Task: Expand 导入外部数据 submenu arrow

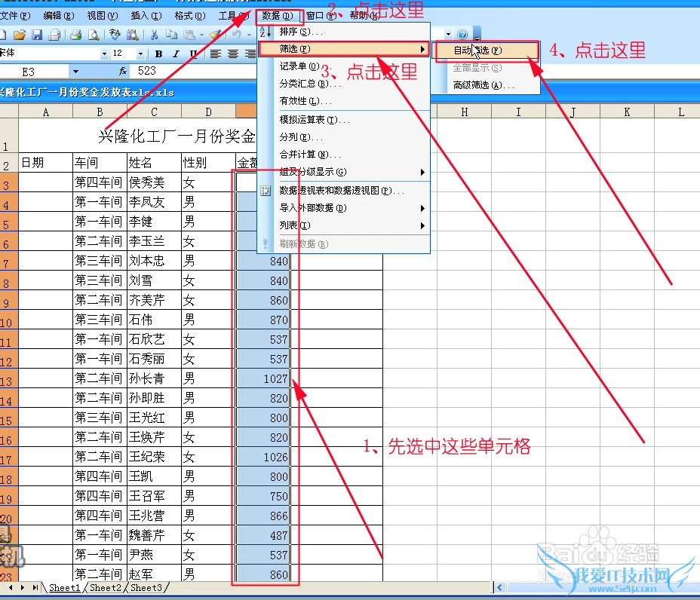Action: [x=422, y=208]
